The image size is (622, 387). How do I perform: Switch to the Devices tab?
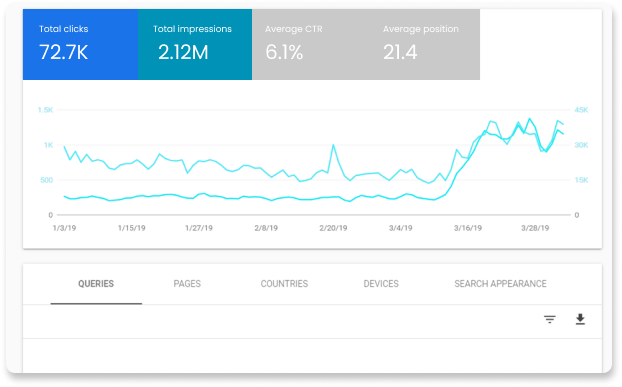381,284
